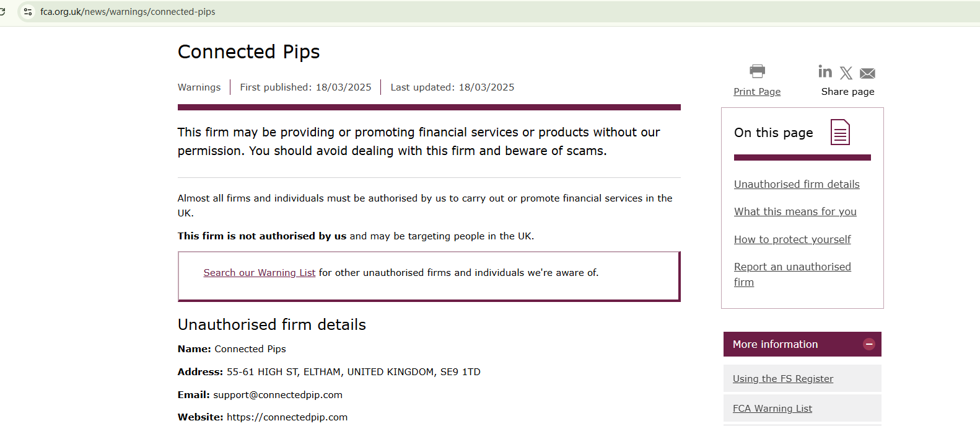Screen dimensions: 980x426
Task: Open Search our Warning List link
Action: (259, 273)
